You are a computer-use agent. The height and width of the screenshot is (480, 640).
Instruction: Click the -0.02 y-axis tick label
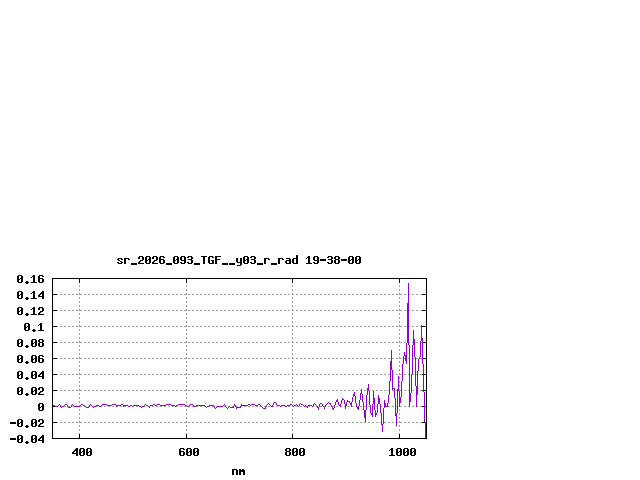[x=28, y=423]
